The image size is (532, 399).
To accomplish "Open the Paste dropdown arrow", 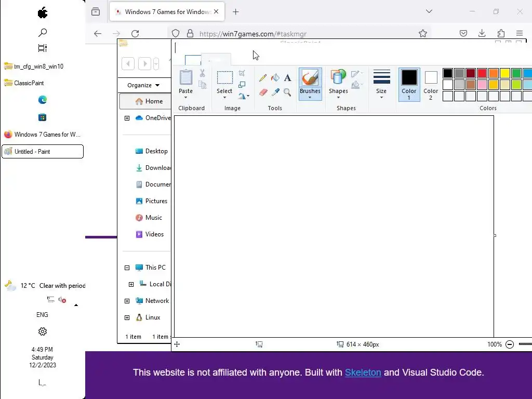I will [185, 98].
